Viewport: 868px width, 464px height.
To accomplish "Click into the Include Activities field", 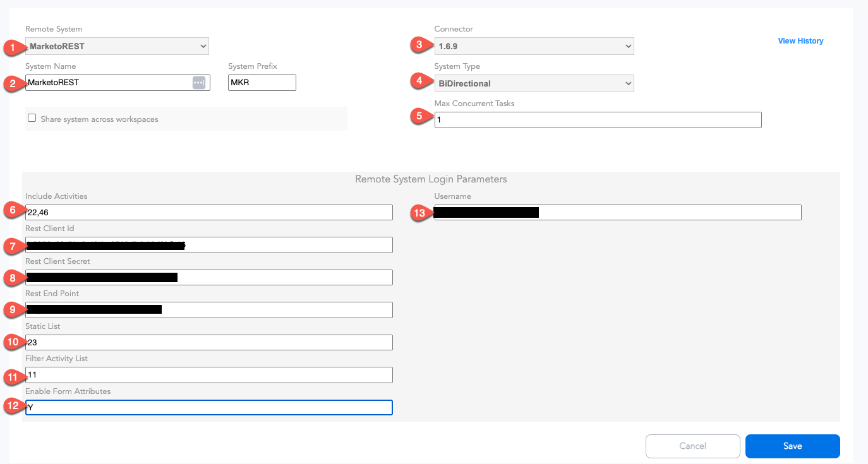I will 209,213.
